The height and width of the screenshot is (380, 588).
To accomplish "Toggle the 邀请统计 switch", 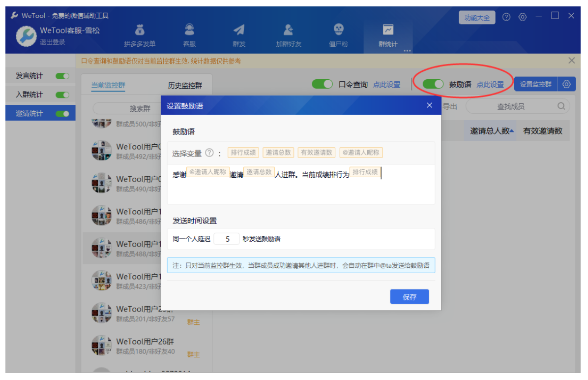I will tap(62, 114).
